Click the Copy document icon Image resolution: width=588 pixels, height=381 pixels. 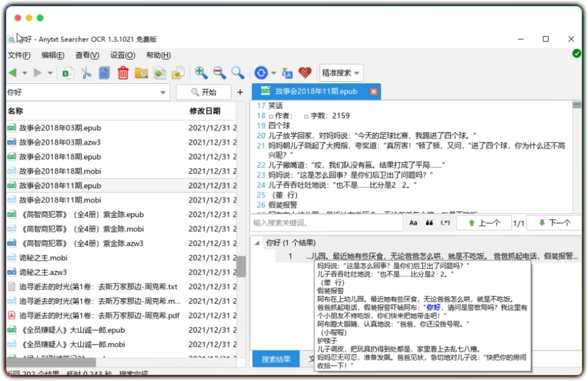(x=103, y=72)
